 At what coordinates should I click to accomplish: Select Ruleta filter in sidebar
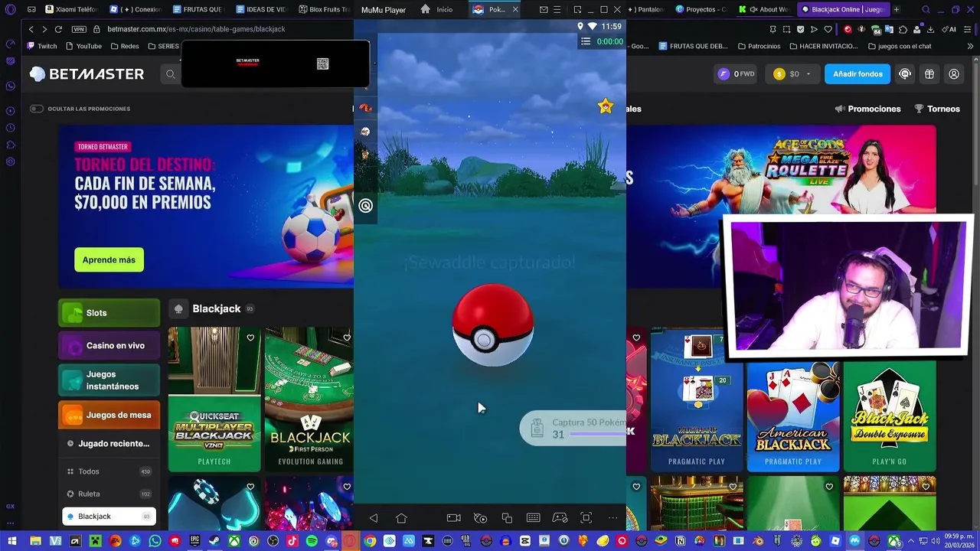109,494
